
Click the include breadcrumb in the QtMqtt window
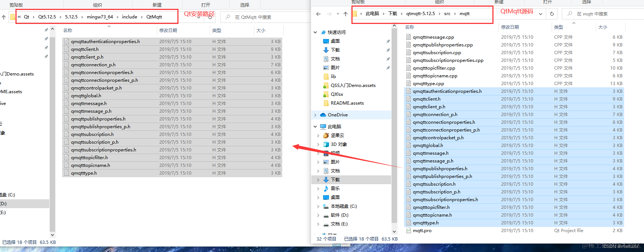[x=130, y=17]
